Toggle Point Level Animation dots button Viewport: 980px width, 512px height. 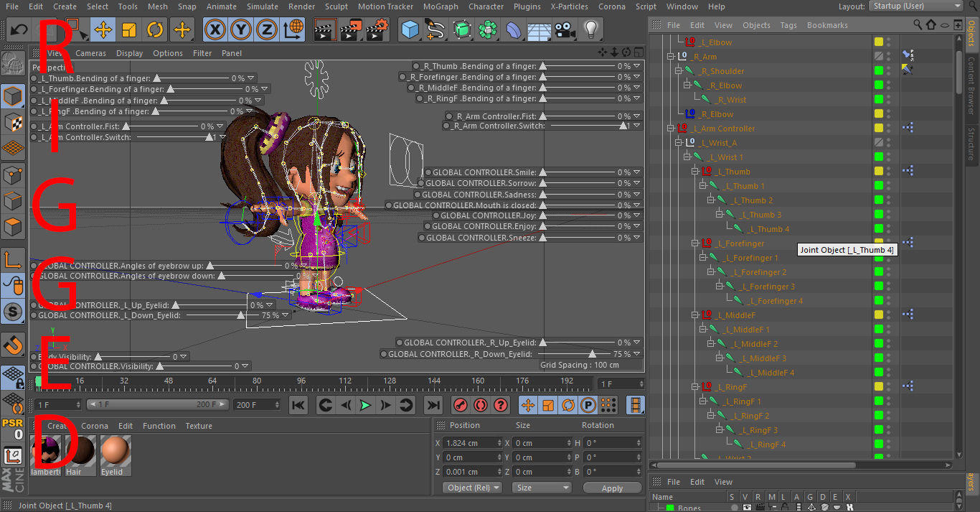click(x=608, y=405)
